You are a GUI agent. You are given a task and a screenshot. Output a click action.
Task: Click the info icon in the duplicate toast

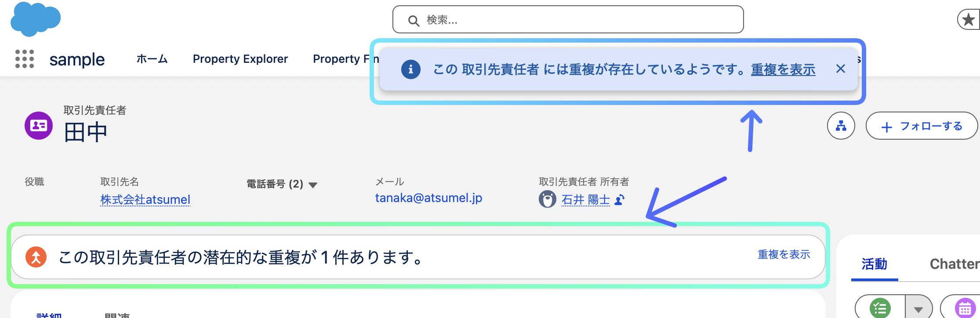tap(410, 69)
